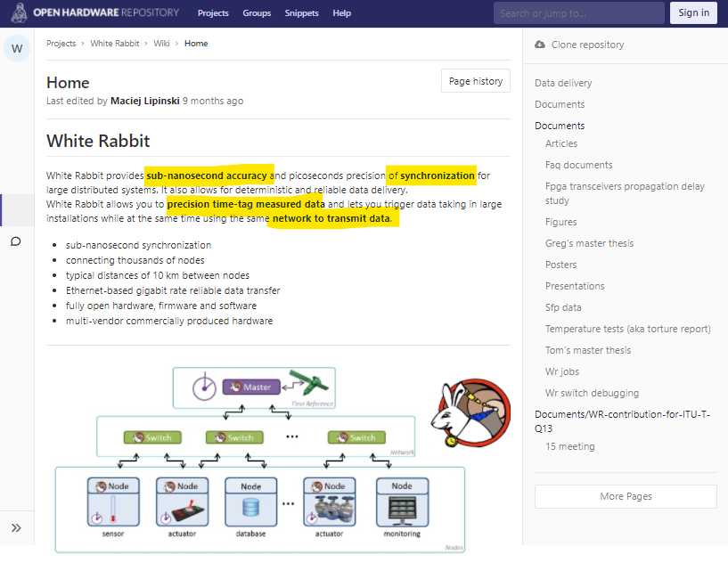
Task: Open the 15 meeting wiki page
Action: 570,446
